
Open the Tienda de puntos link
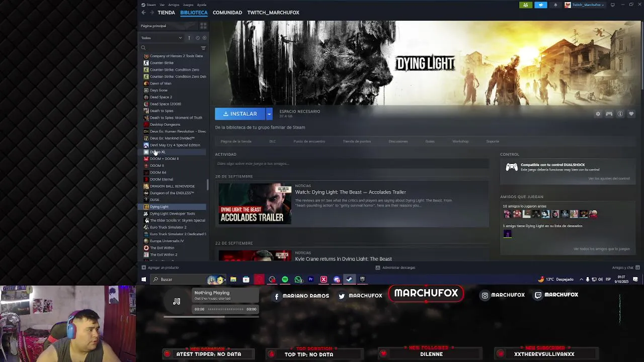tap(357, 141)
